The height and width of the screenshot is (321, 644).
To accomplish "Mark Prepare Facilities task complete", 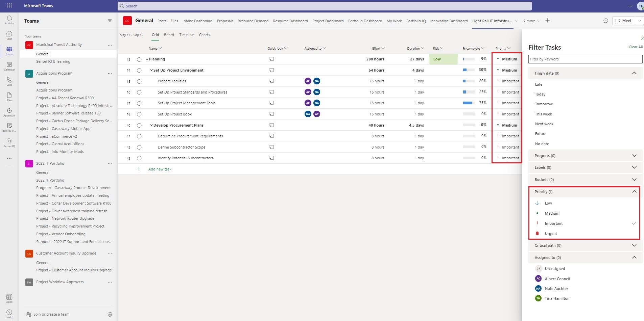I will pyautogui.click(x=139, y=81).
